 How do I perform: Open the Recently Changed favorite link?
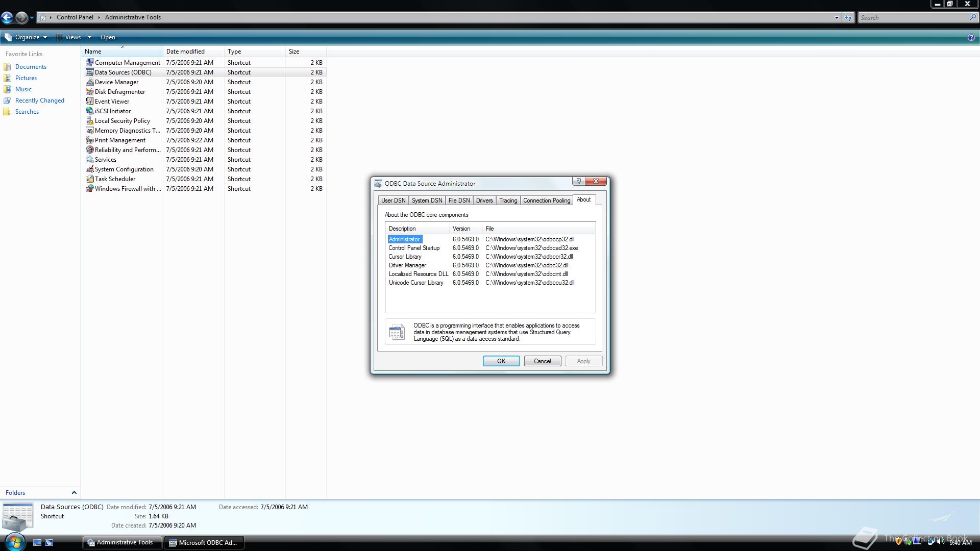click(x=39, y=101)
